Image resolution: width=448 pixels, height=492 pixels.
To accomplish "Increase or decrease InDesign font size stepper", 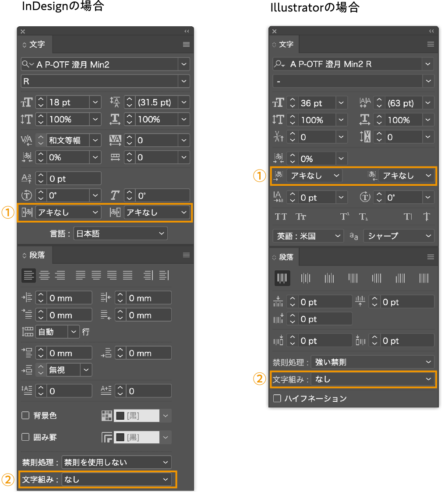I will 41,102.
